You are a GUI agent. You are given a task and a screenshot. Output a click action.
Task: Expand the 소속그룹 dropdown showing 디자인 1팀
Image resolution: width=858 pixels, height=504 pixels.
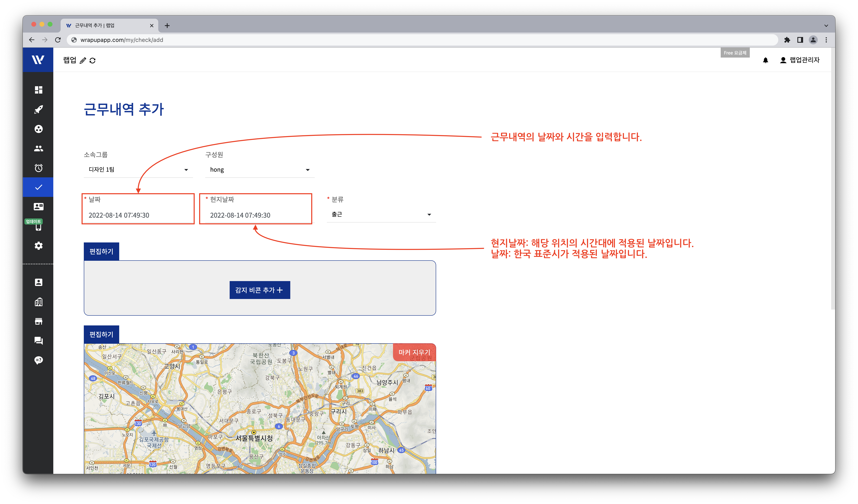click(138, 170)
